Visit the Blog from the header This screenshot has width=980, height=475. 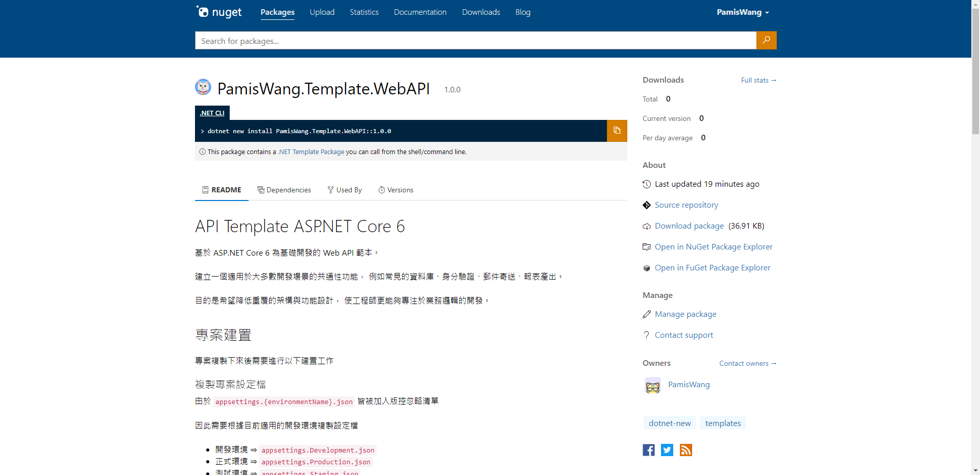[523, 12]
